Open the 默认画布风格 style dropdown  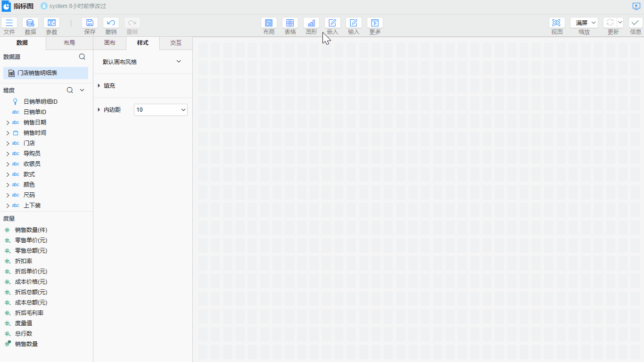tap(142, 62)
